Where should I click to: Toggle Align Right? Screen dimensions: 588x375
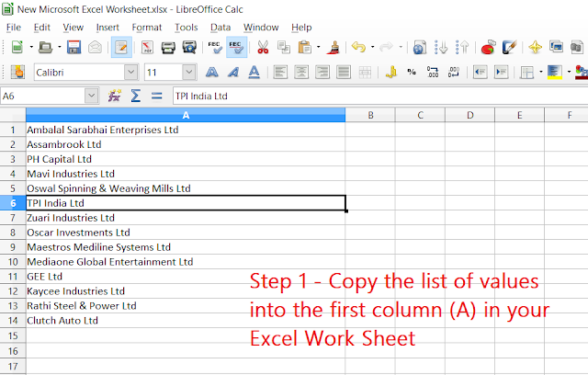pos(322,72)
